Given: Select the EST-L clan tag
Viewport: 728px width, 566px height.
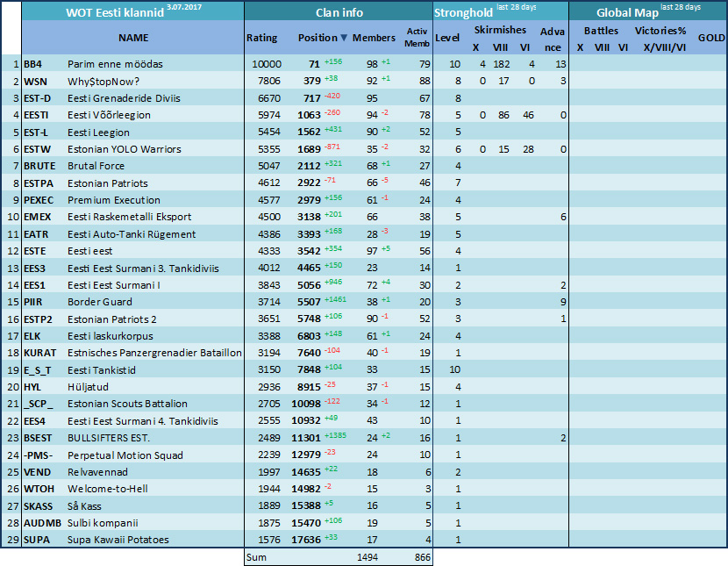Looking at the screenshot, I should tap(36, 133).
